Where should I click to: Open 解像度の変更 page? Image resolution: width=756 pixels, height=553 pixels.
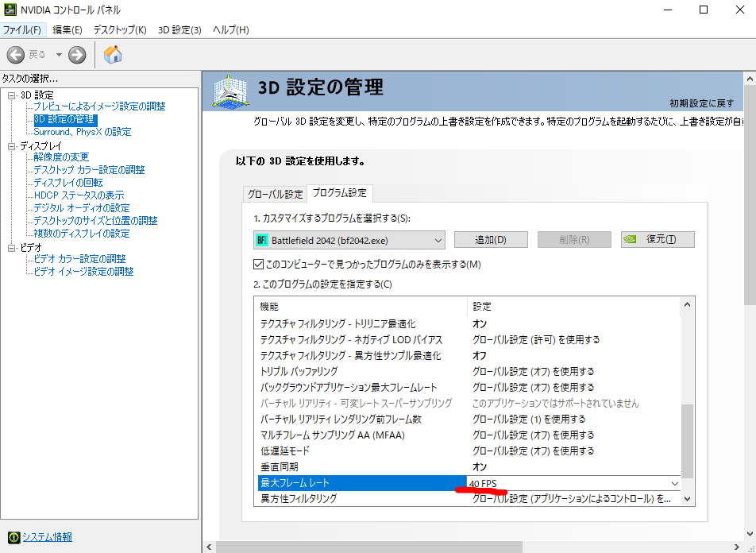61,157
